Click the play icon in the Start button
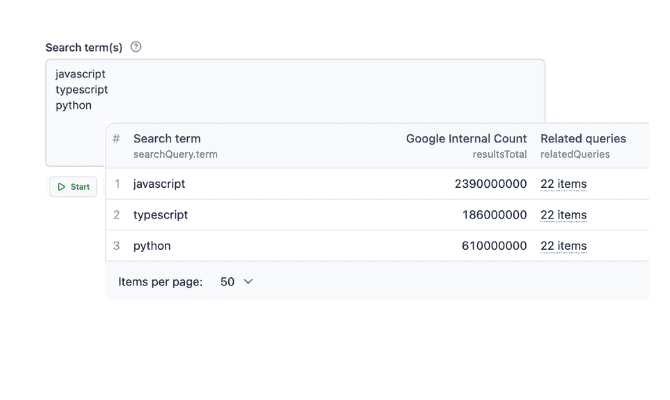Image resolution: width=670 pixels, height=400 pixels. 61,187
